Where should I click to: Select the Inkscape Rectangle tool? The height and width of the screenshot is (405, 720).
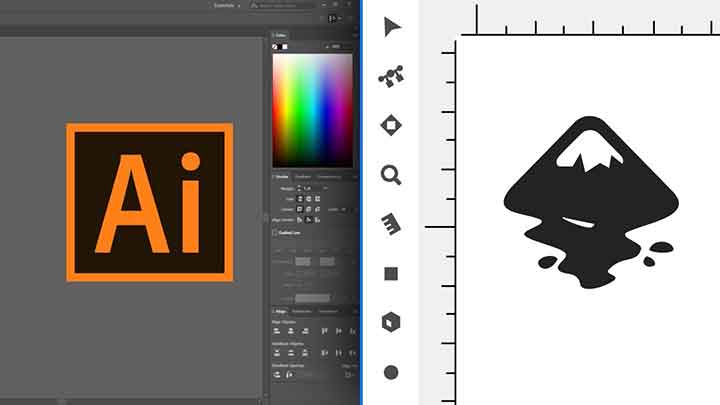pyautogui.click(x=391, y=274)
